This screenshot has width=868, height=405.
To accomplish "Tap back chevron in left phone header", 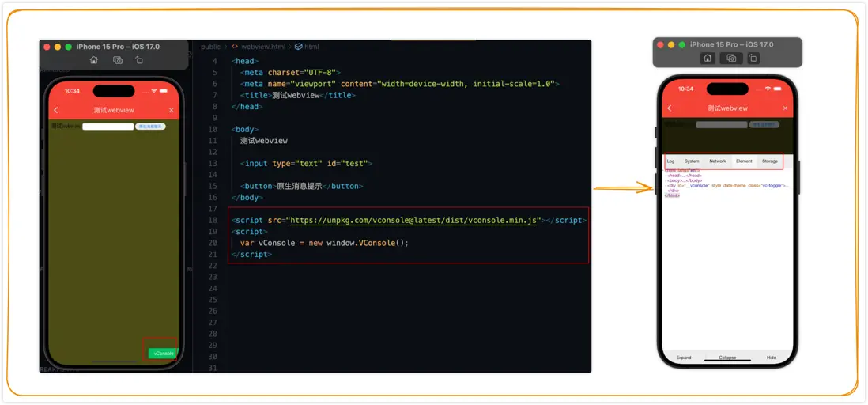I will tap(56, 110).
